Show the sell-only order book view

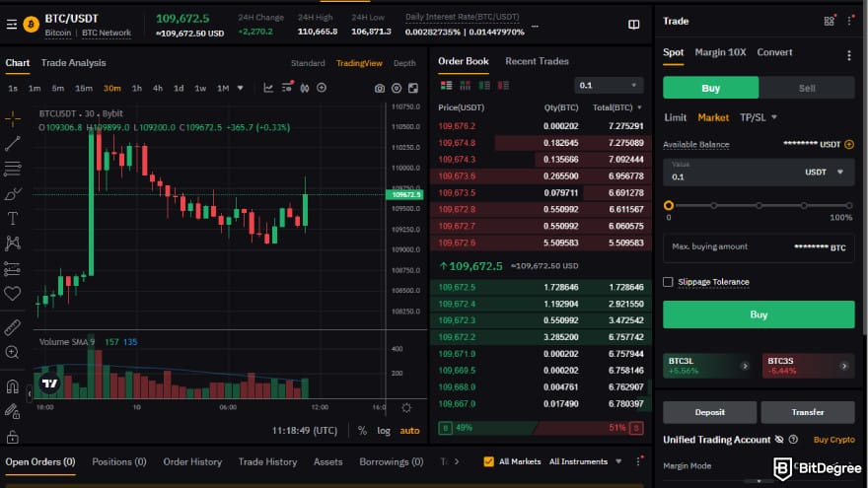coord(503,85)
